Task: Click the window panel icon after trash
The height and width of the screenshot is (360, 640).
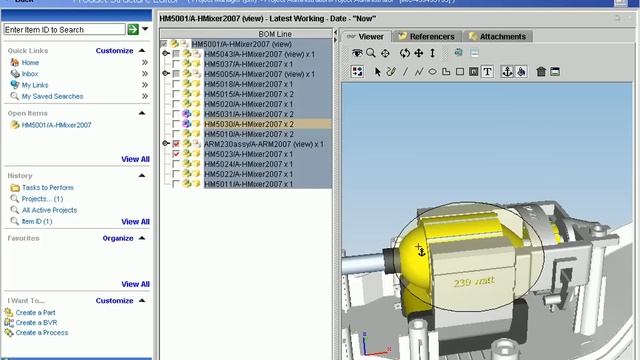Action: click(555, 72)
